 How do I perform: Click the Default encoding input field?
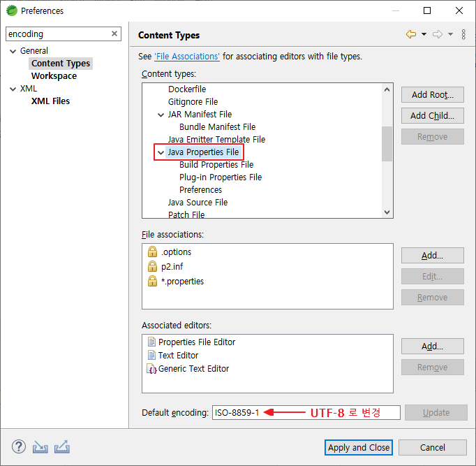tap(306, 412)
